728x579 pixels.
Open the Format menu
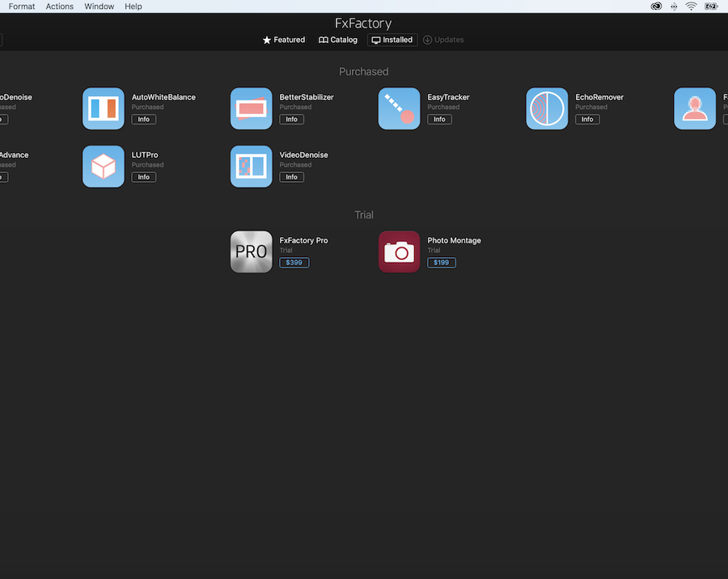coord(22,6)
